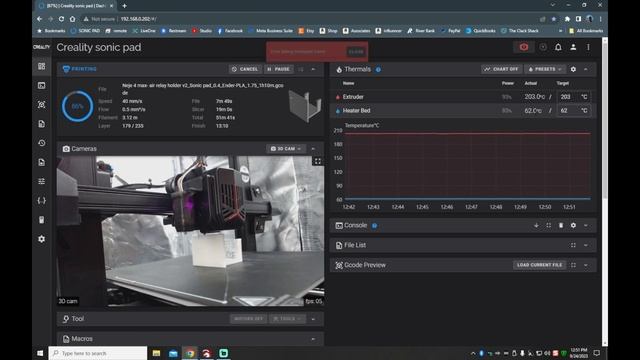The image size is (640, 360).
Task: Open the 3D CAM camera dropdown
Action: point(286,149)
